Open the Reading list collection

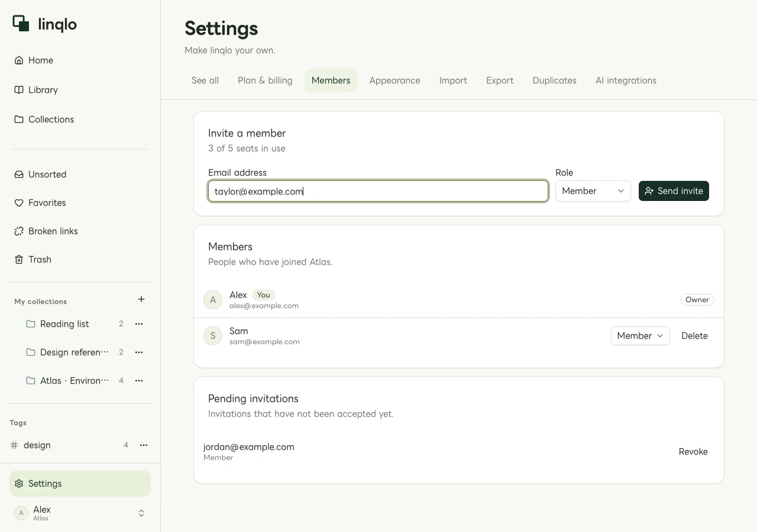(x=64, y=324)
